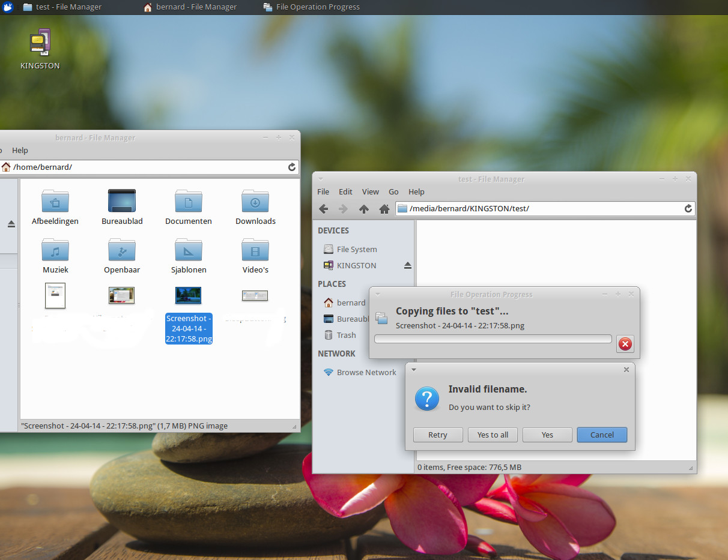728x560 pixels.
Task: Click the Yes to all button
Action: 493,435
